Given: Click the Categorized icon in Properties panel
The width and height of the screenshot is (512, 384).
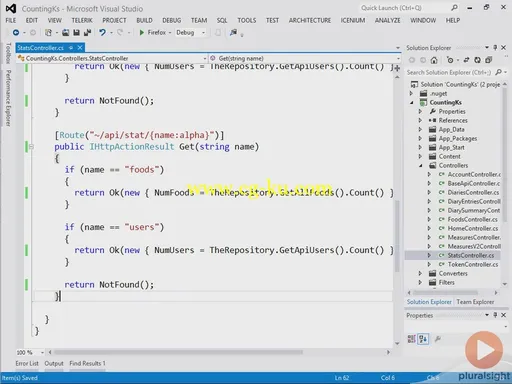Looking at the screenshot, I should tap(412, 339).
